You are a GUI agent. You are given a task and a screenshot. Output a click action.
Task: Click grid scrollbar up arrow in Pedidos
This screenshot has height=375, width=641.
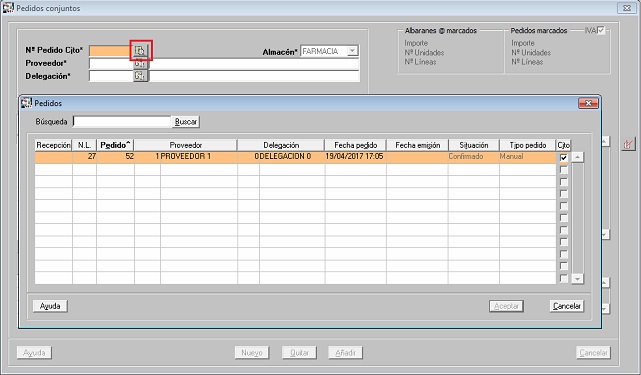click(x=577, y=157)
